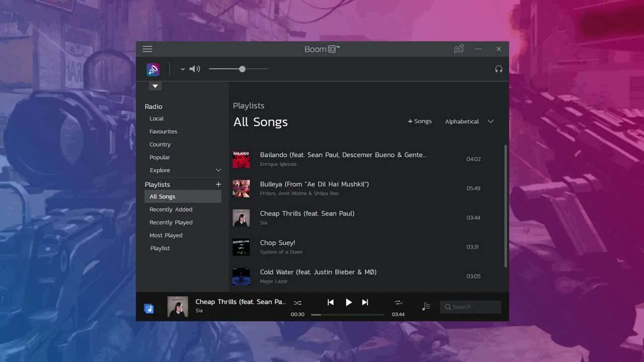Click the now-playing album art thumbnail

178,307
